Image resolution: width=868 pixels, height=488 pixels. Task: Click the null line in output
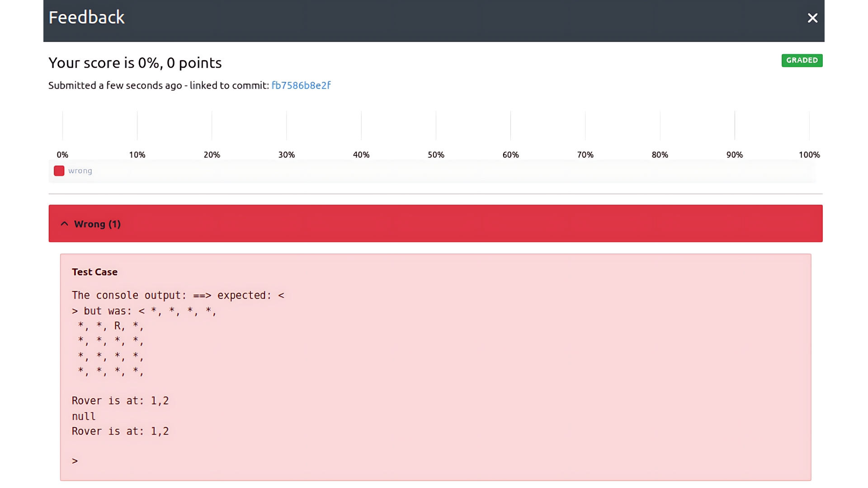84,416
